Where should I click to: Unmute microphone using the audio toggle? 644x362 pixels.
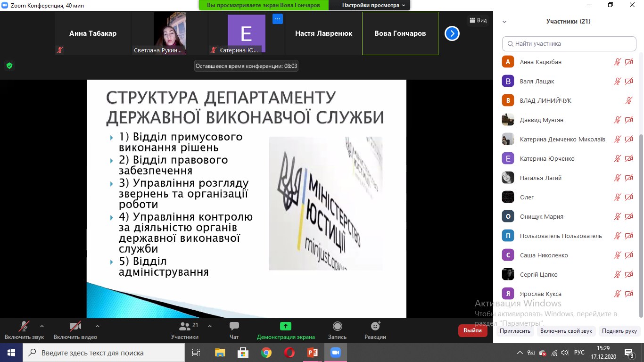coord(24,327)
